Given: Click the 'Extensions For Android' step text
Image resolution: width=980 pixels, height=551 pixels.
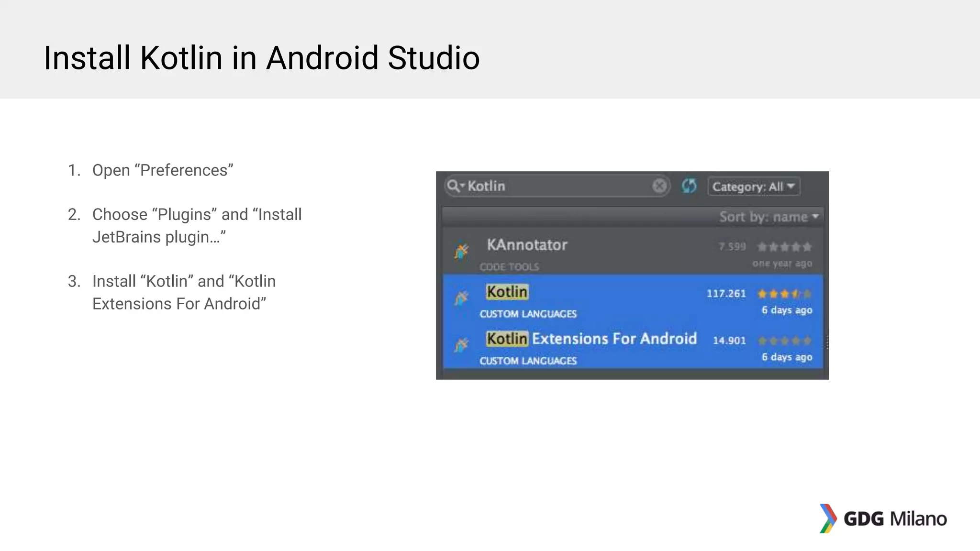Looking at the screenshot, I should coord(179,304).
